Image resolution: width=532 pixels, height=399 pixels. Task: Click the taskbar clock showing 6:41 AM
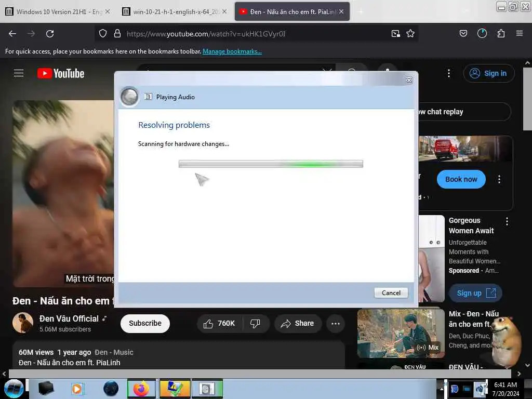click(506, 389)
